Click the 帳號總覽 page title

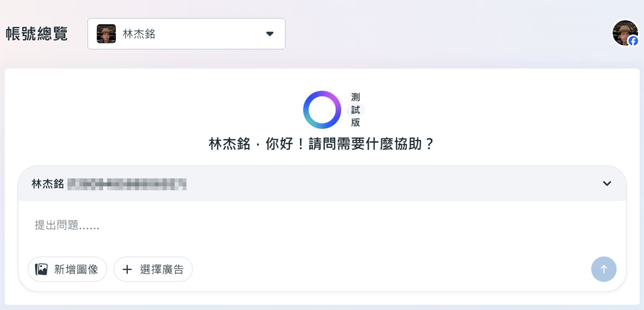point(36,34)
